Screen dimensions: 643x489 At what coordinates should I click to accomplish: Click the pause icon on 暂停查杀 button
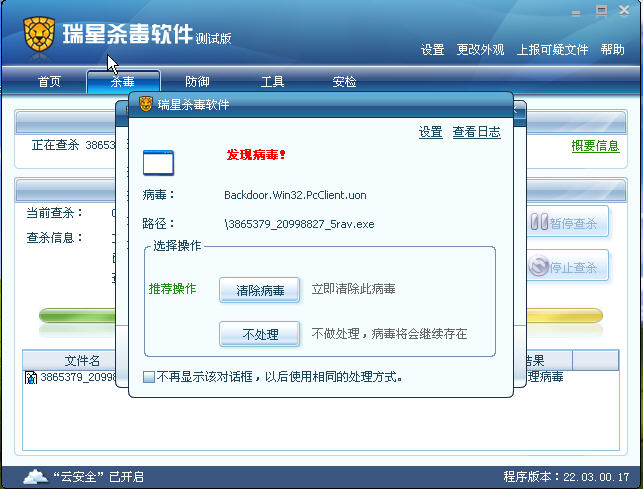[539, 222]
